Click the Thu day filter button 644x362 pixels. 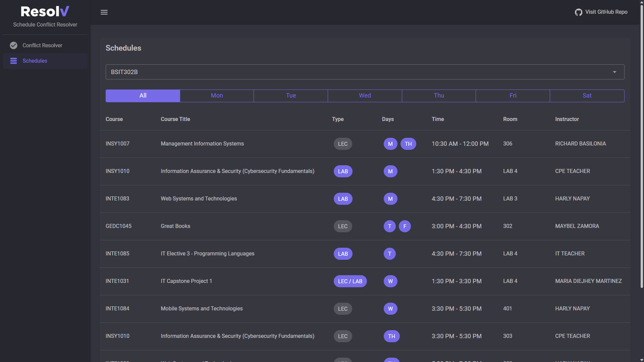[439, 96]
